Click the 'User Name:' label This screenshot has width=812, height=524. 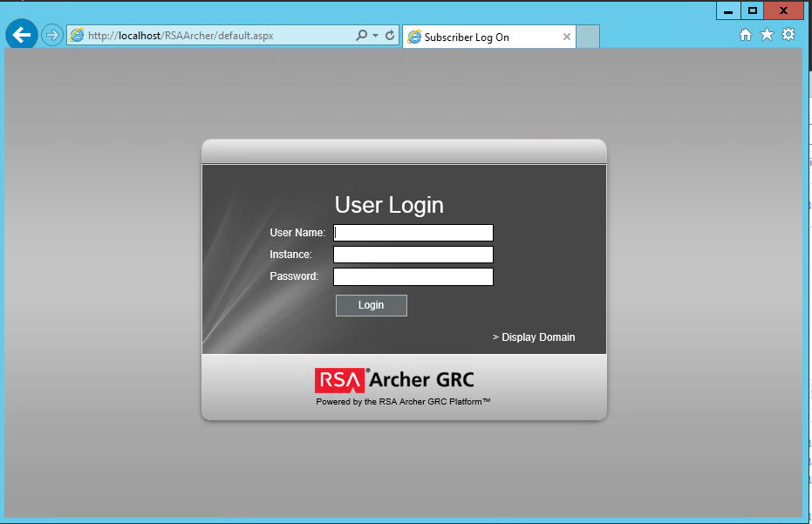297,233
